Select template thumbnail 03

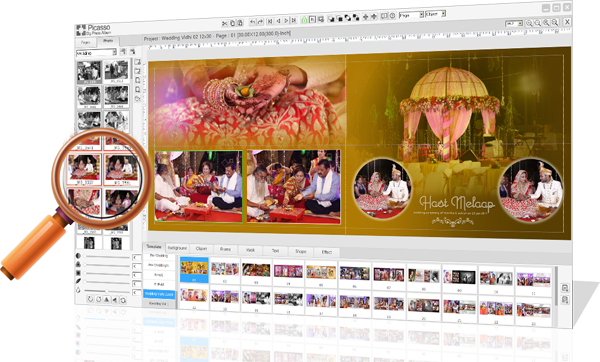coord(256,272)
